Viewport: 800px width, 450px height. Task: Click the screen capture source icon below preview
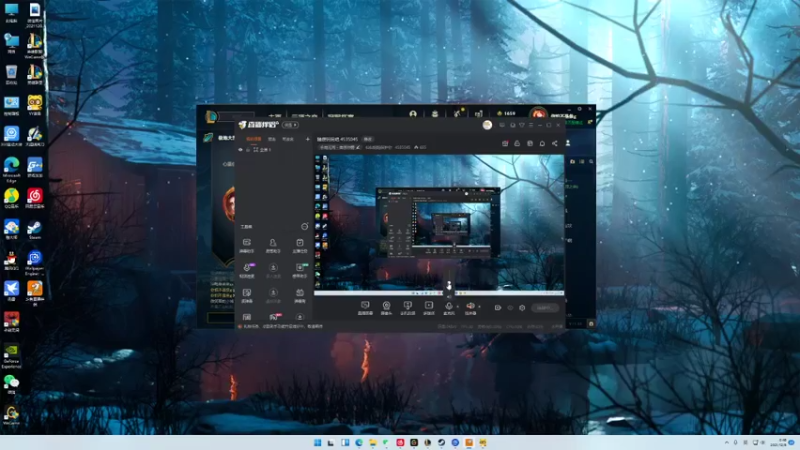365,306
